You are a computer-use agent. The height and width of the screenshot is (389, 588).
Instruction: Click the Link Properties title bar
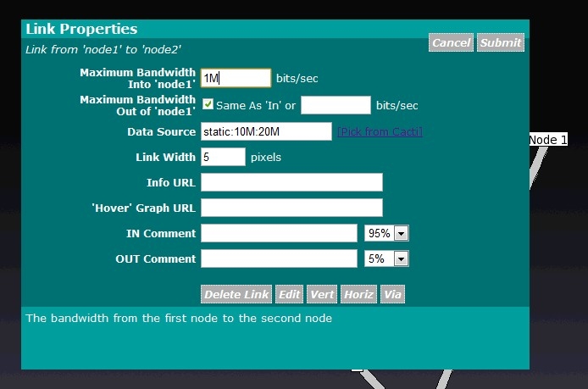click(x=275, y=29)
